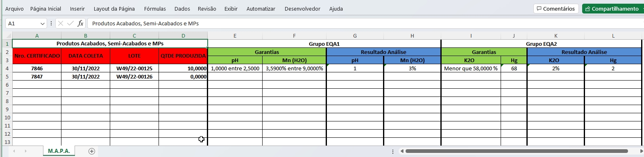Click the 'Grupo EQA1' header cell
Viewport: 644px width, 157px height.
[x=324, y=44]
